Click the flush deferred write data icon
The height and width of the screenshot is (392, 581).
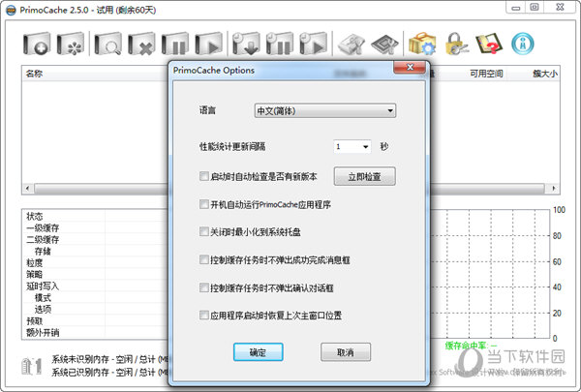pyautogui.click(x=246, y=45)
